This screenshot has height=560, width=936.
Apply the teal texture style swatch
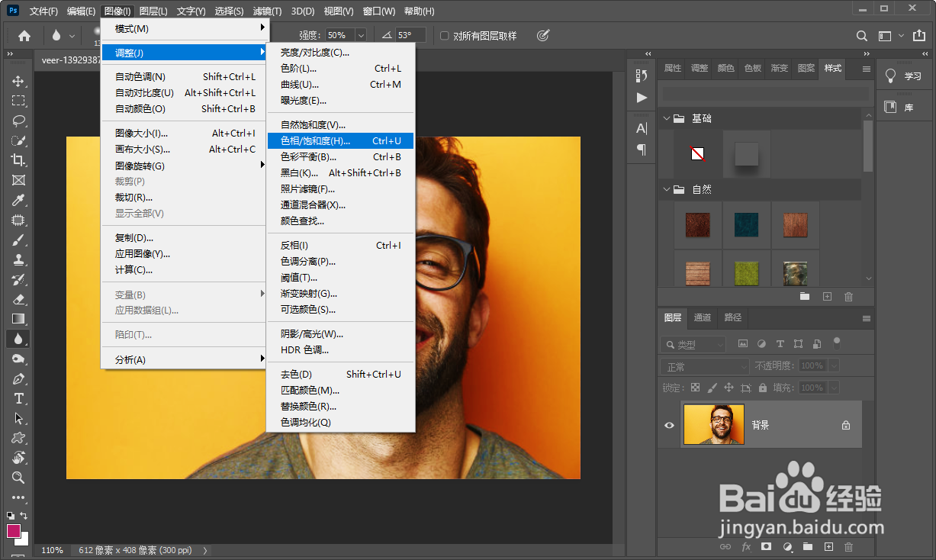747,225
